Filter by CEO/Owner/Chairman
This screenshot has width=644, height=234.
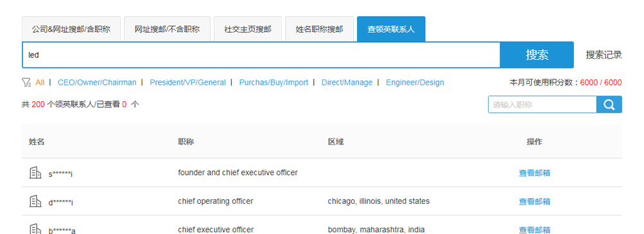(97, 83)
